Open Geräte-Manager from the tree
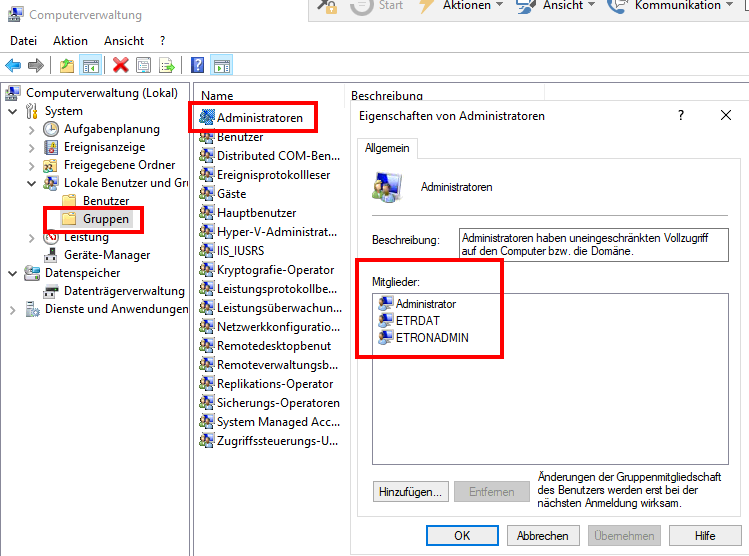Screen dimensions: 749x556 coord(106,255)
